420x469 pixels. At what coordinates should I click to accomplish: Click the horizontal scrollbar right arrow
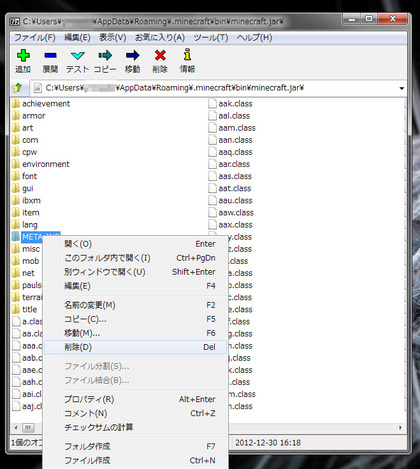(x=400, y=428)
